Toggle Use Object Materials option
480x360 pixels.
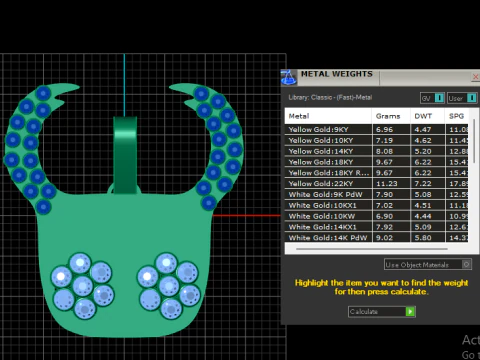click(427, 265)
